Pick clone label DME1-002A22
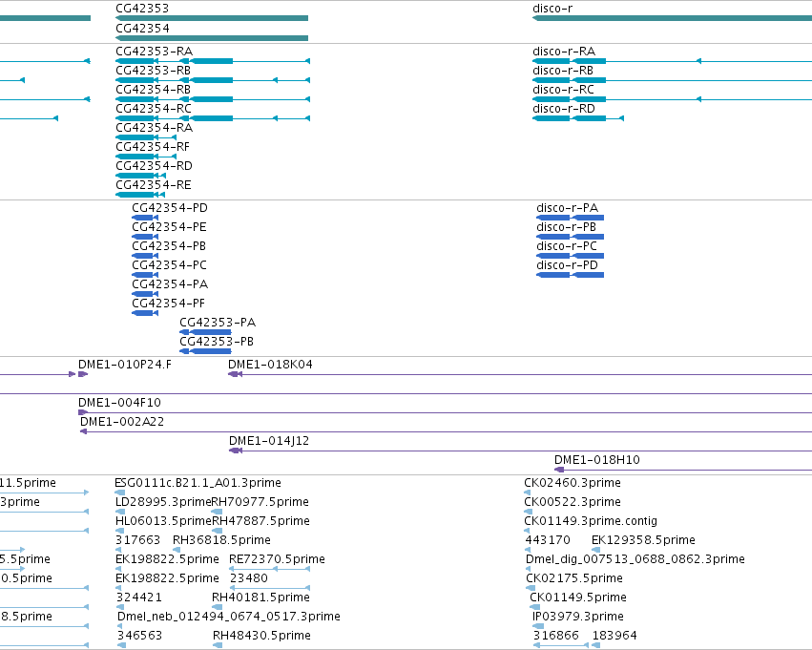This screenshot has height=650, width=812. click(x=122, y=422)
